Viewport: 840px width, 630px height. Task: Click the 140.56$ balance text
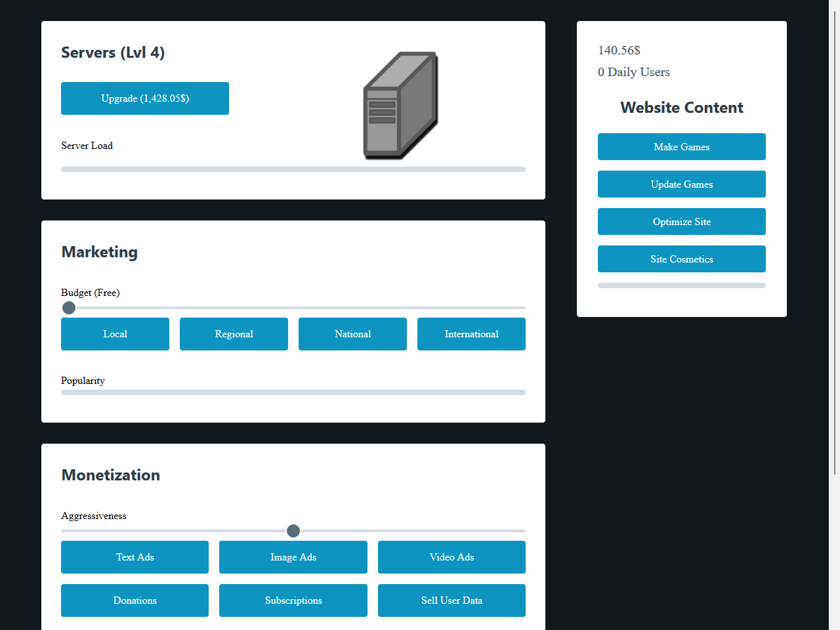619,51
